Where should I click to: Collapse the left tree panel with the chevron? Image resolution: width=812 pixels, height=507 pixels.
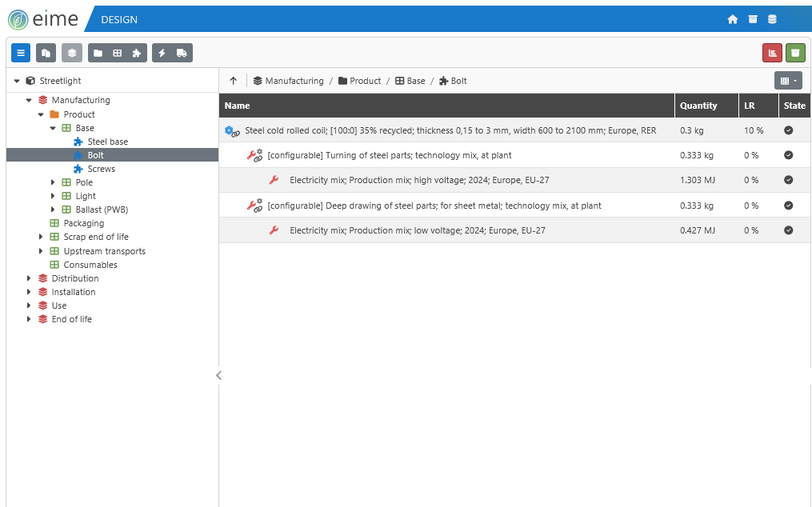click(x=218, y=376)
